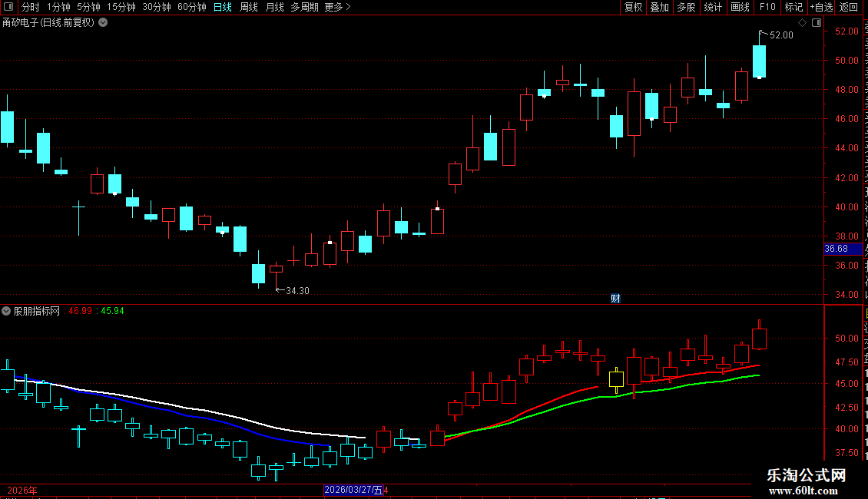This screenshot has height=499, width=868.
Task: Switch to 15分钟 period tab
Action: point(121,7)
